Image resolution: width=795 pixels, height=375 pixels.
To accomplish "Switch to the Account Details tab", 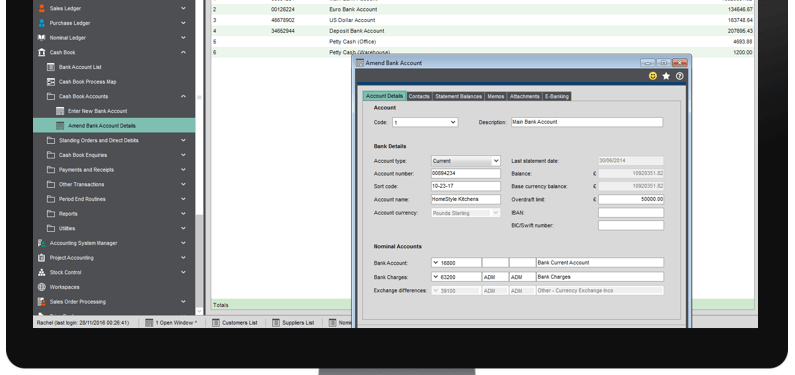I will (x=384, y=96).
